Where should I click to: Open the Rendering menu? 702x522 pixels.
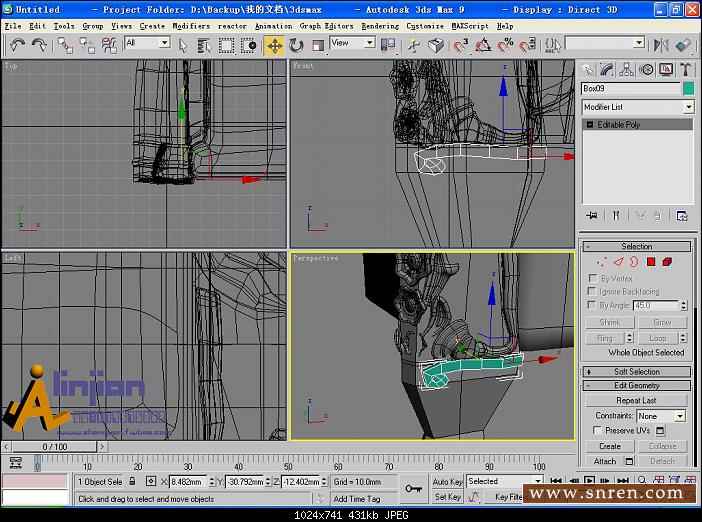pos(379,26)
